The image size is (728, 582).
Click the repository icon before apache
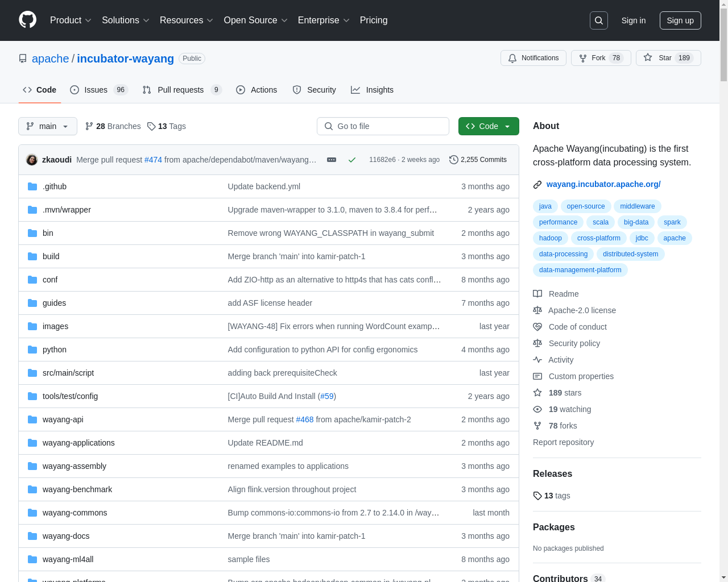23,59
